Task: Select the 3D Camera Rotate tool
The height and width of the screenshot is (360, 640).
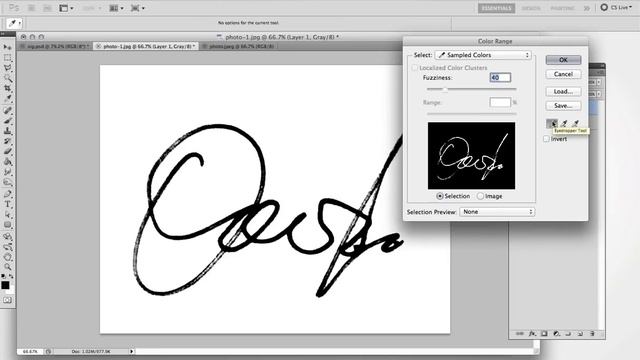Action: point(7,247)
